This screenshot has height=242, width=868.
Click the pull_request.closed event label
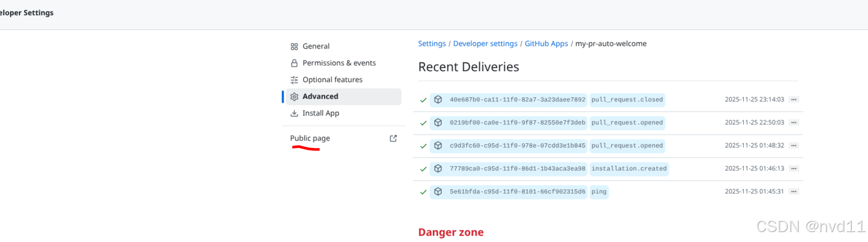pos(627,100)
